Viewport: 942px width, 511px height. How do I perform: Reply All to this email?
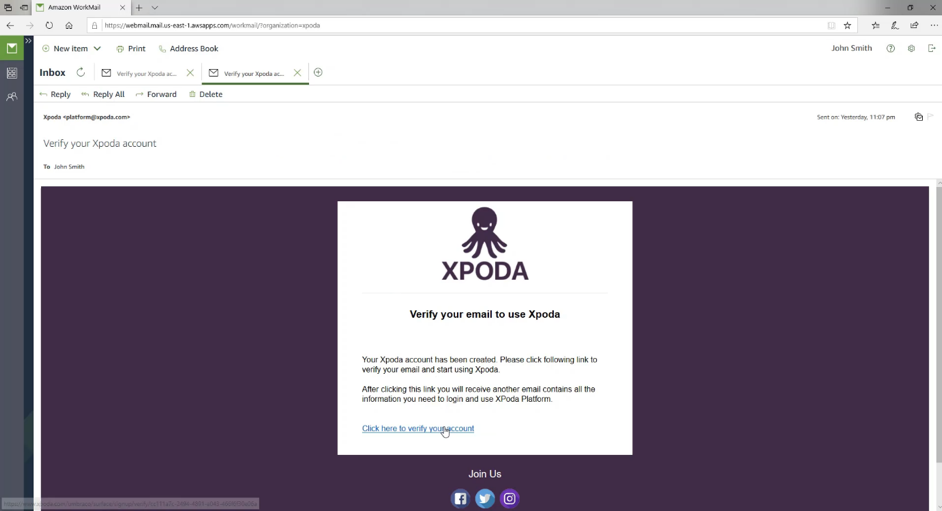103,94
